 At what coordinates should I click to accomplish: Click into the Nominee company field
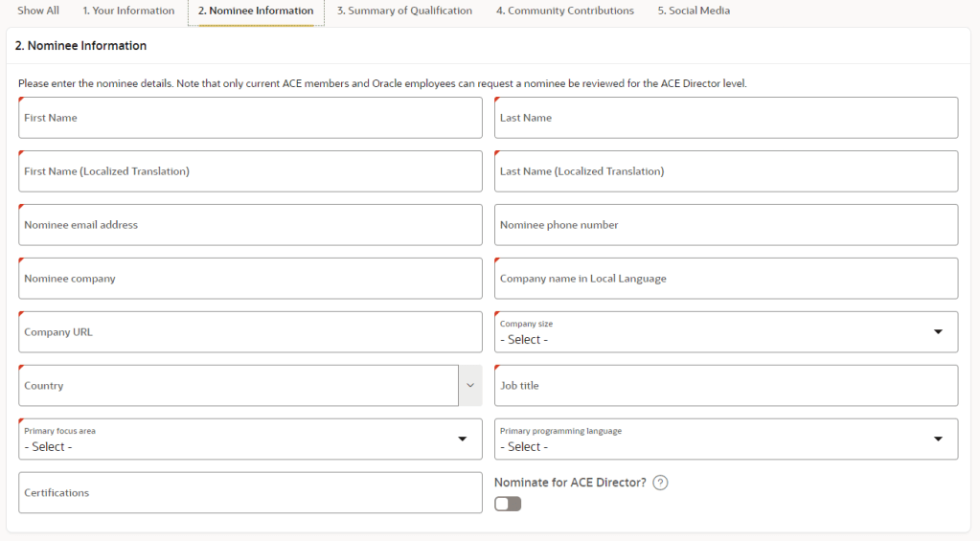point(249,279)
